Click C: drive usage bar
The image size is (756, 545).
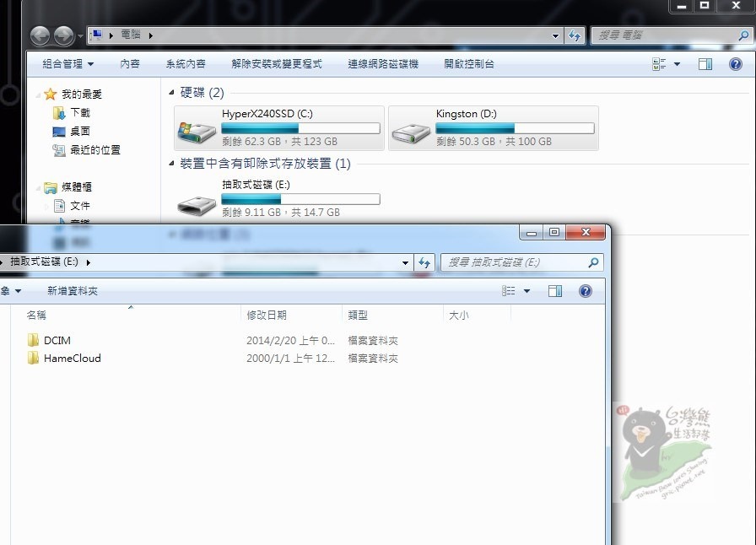tap(300, 128)
